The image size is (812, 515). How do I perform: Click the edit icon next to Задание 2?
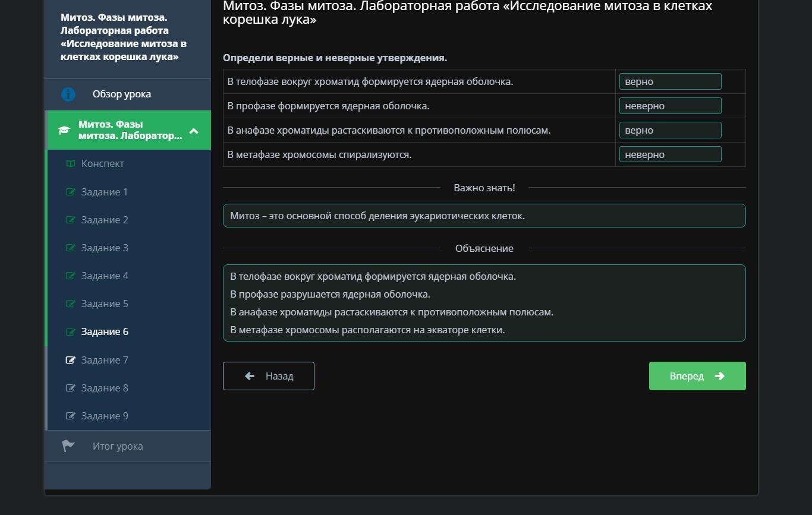coord(71,220)
